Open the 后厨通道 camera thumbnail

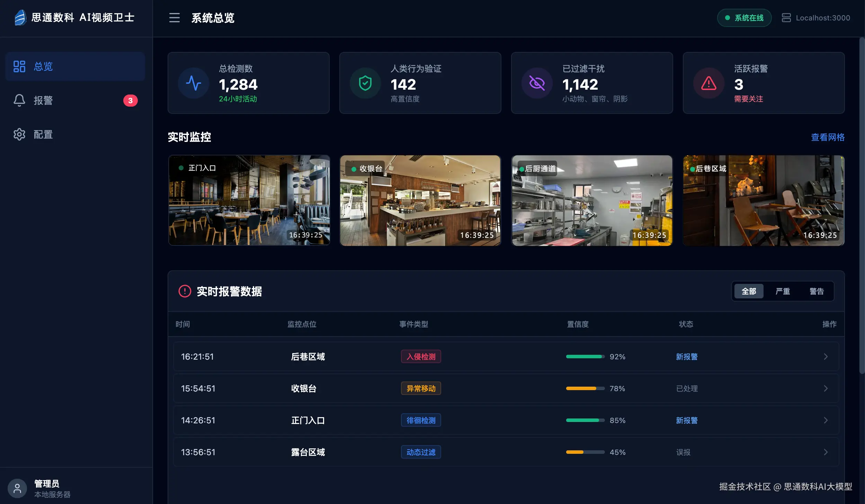pos(592,201)
